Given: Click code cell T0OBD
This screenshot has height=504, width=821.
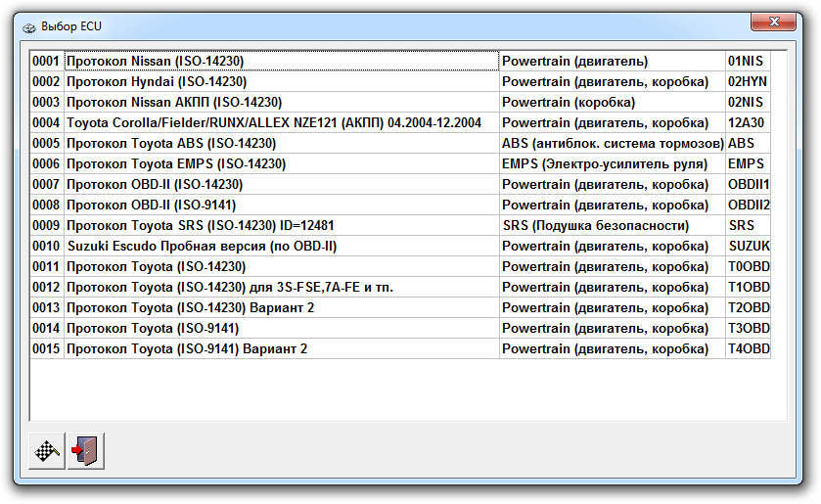Looking at the screenshot, I should click(748, 266).
